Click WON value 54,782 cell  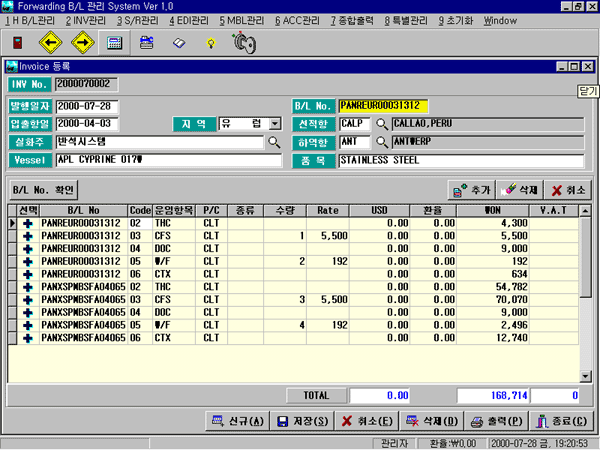tap(493, 287)
